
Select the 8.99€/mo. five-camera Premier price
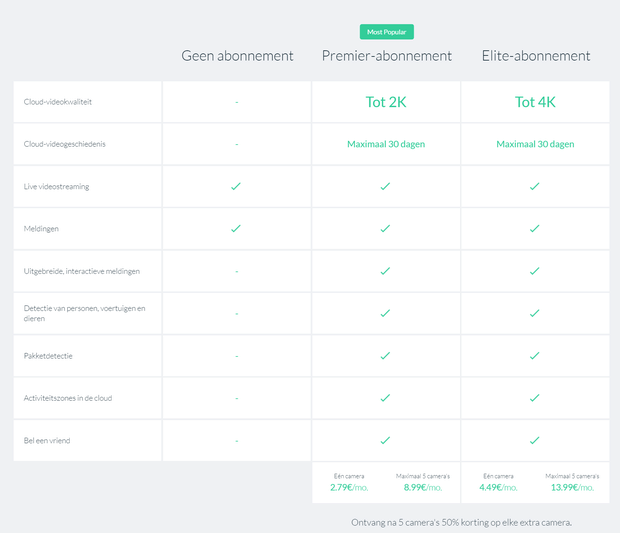(421, 487)
